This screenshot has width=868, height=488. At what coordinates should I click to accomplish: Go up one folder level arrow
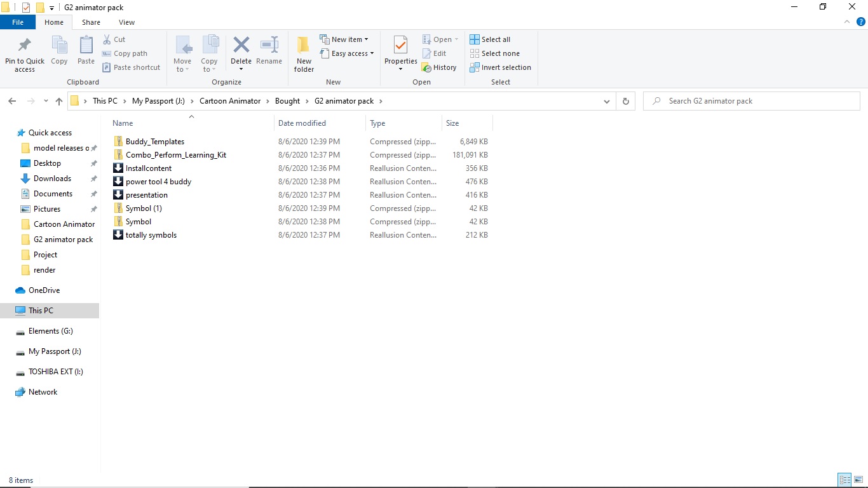[x=59, y=101]
